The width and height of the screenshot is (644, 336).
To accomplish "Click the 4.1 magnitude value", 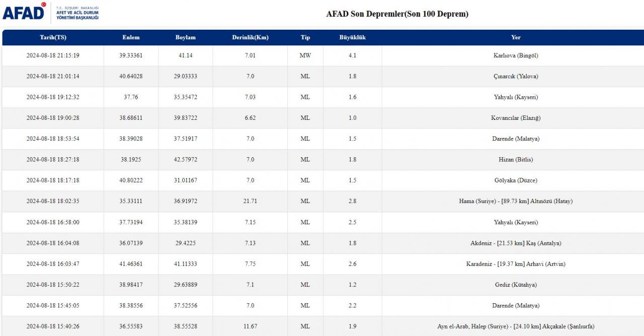I will coord(352,55).
